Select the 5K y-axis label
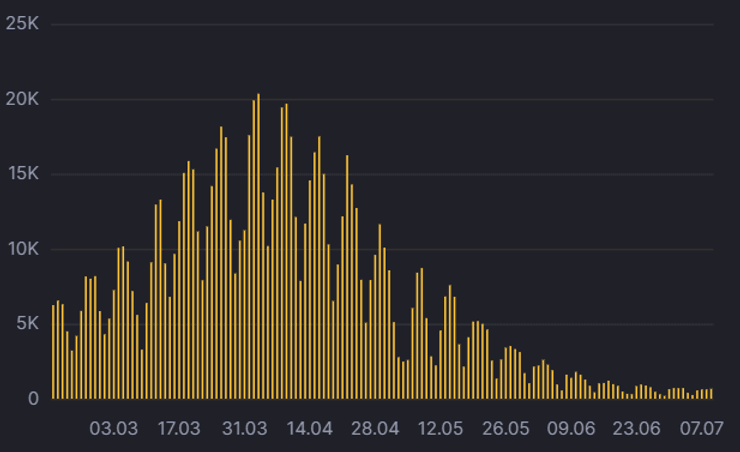The image size is (740, 452). click(26, 324)
